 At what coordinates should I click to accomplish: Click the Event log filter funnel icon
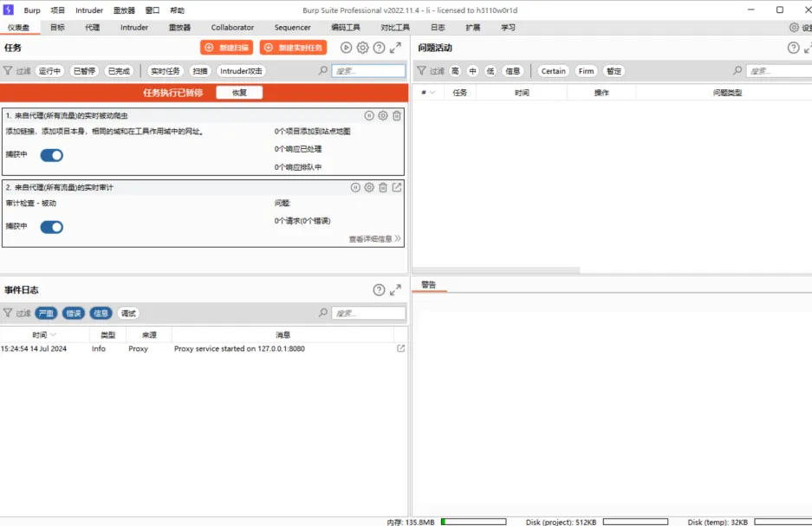(x=8, y=313)
